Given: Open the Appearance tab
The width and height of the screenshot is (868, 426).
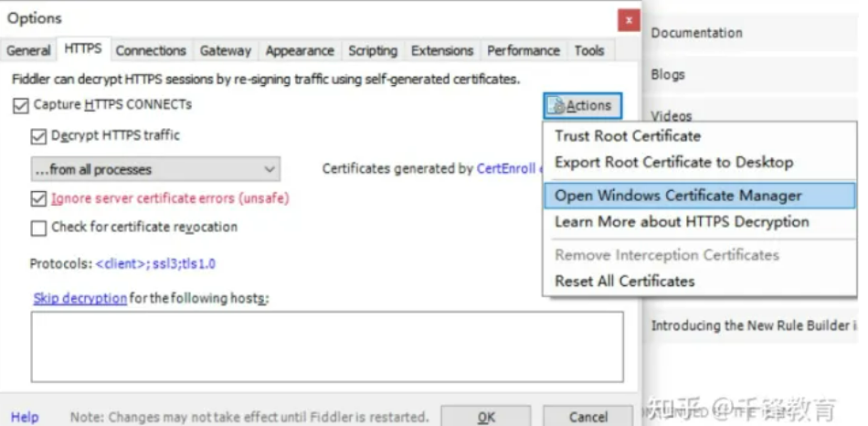Looking at the screenshot, I should 300,50.
